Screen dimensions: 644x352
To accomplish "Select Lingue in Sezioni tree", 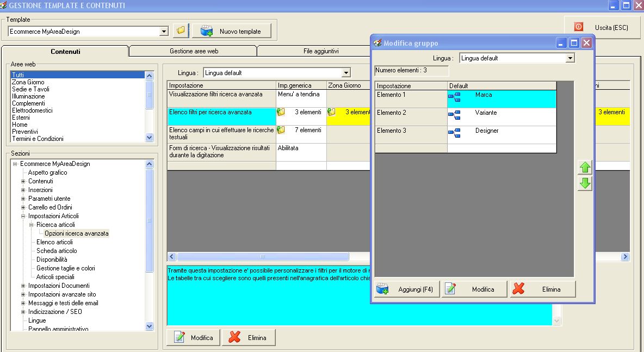I will click(x=37, y=320).
